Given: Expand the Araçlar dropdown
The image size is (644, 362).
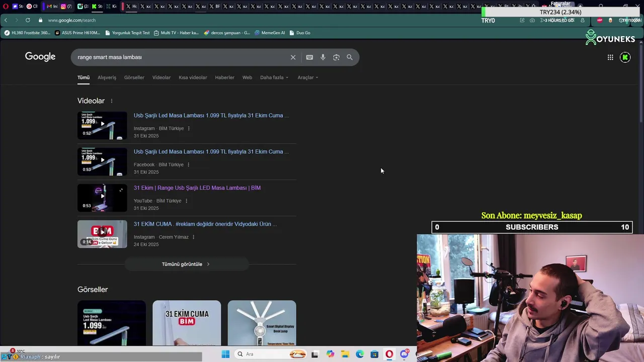Looking at the screenshot, I should pos(307,77).
